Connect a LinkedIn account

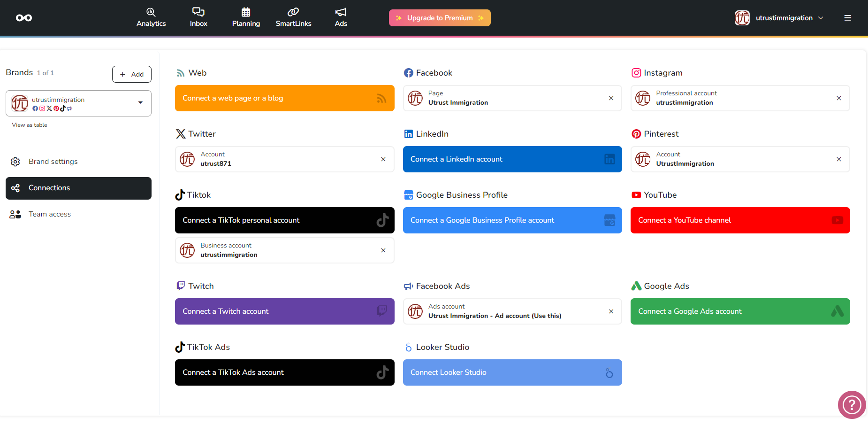(x=512, y=159)
